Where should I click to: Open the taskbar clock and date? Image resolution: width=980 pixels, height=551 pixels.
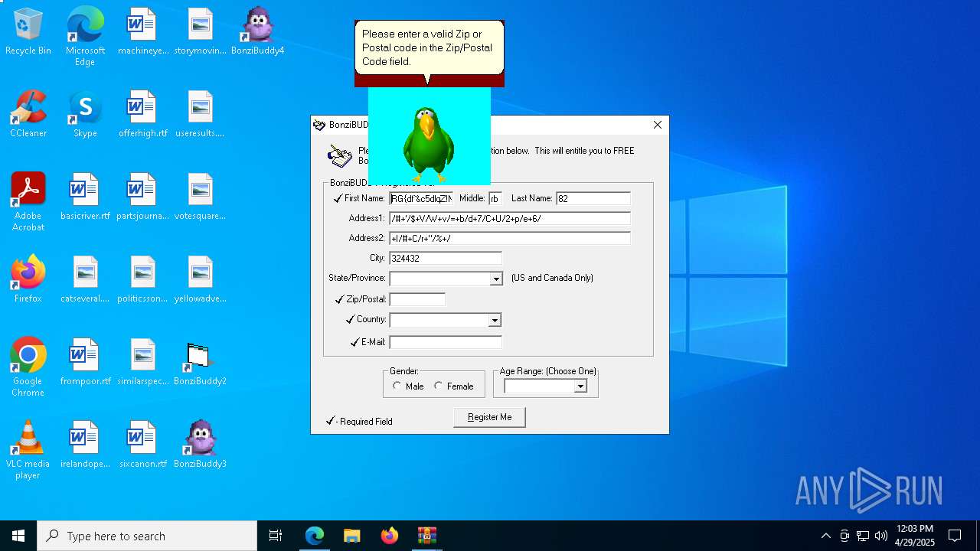914,536
